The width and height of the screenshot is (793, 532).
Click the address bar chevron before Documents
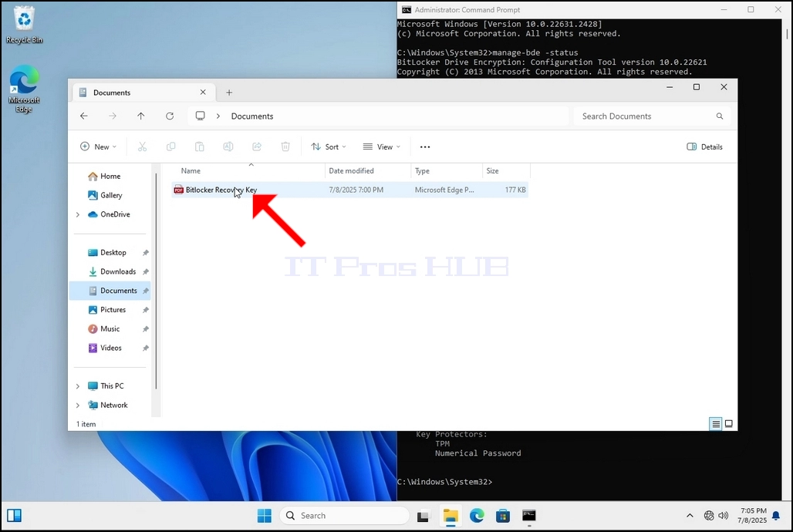(x=218, y=116)
